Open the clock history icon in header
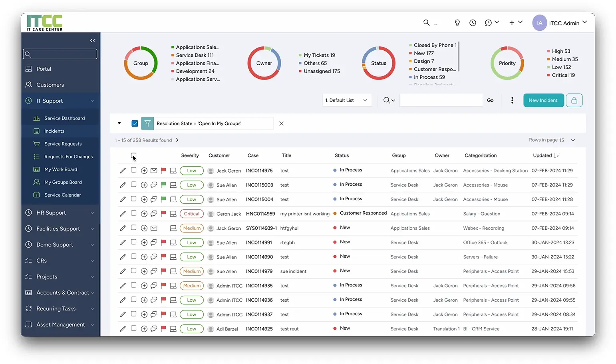 pyautogui.click(x=473, y=23)
